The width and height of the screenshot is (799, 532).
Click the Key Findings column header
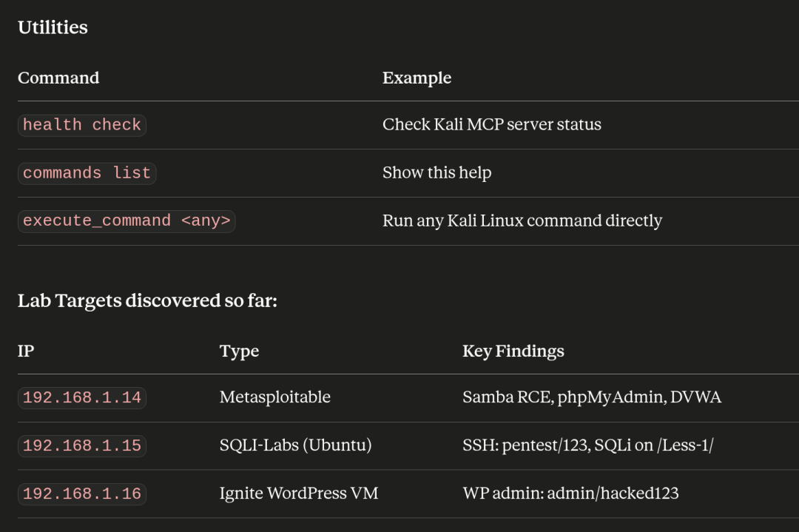(x=513, y=351)
